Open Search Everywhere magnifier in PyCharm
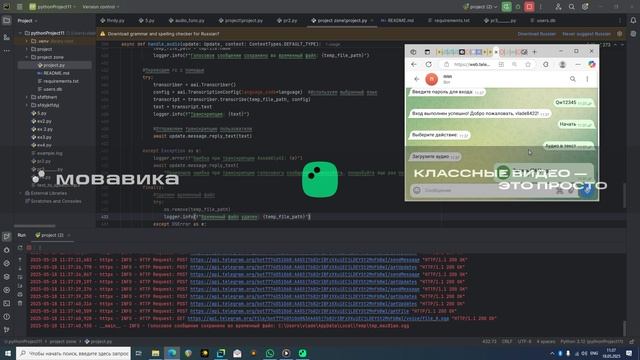Viewport: 640px width, 360px height. (572, 7)
